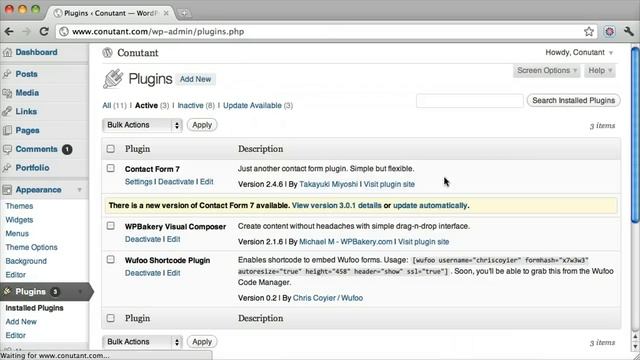The image size is (640, 360).
Task: Tick the WPBakery Visual Composer checkbox
Action: coord(111,226)
